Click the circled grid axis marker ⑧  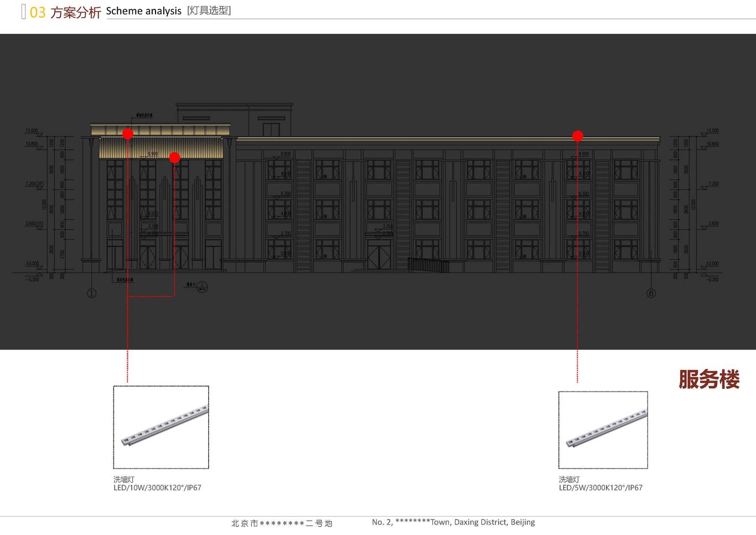click(x=651, y=294)
